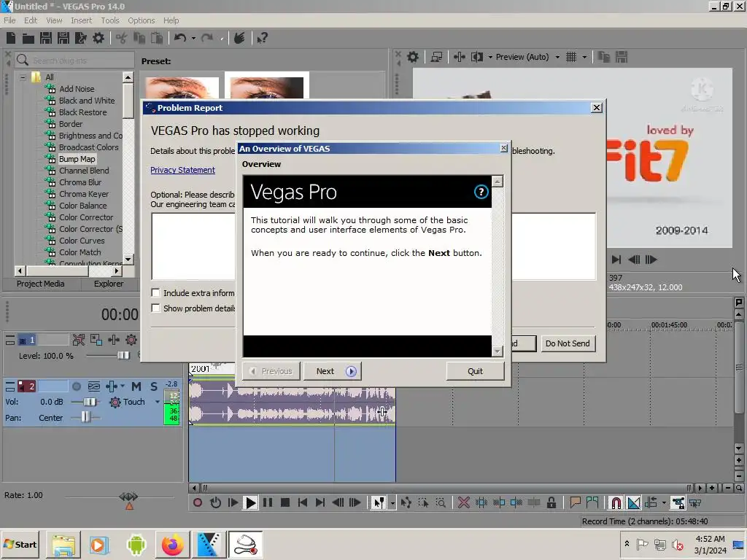Check Show problem details checkbox

pos(155,308)
